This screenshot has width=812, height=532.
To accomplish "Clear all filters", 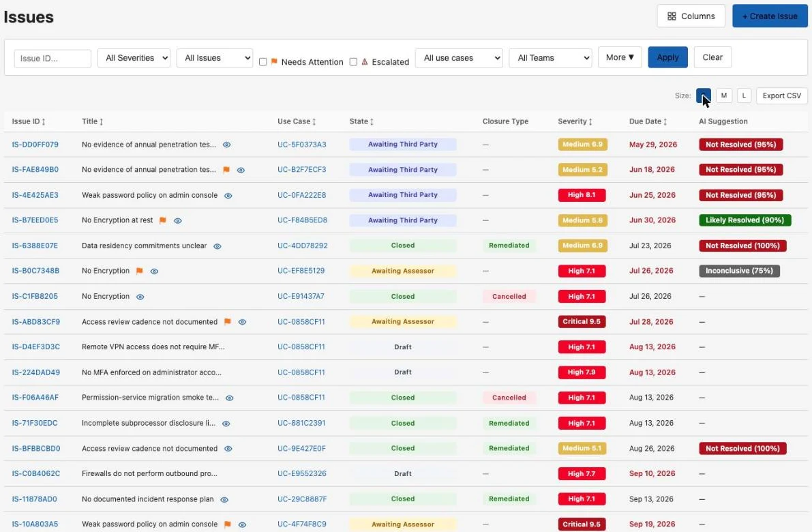I will (712, 57).
